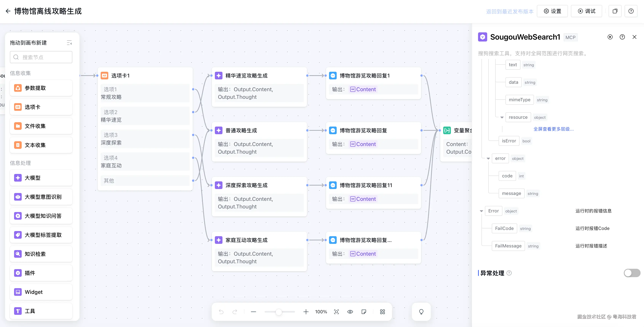Image resolution: width=644 pixels, height=327 pixels.
Task: Enable the 异常处理 toggle switch
Action: (x=632, y=273)
